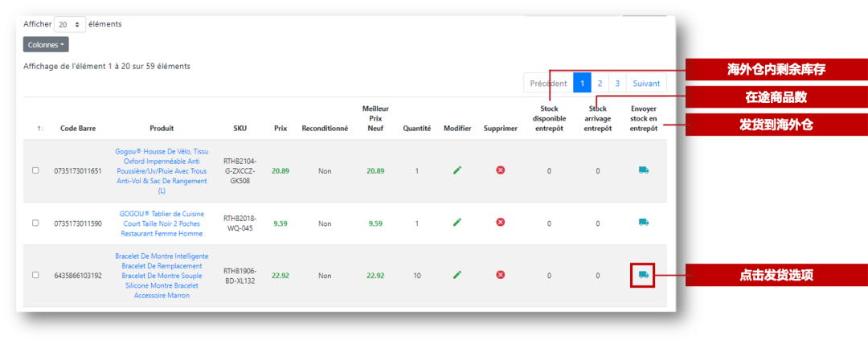Tick the checkbox for barcode 0735173011590

(35, 223)
